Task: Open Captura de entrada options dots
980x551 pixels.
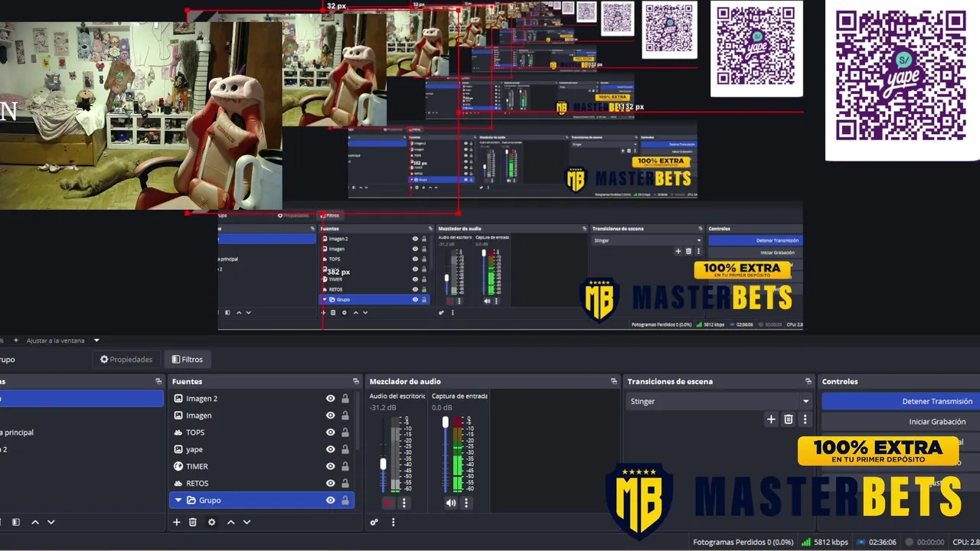Action: click(466, 503)
